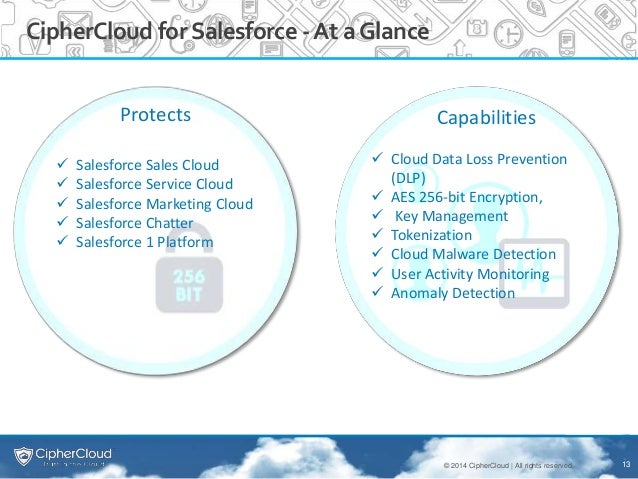
Task: Click checkmark beside Salesforce Chatter
Action: click(62, 221)
